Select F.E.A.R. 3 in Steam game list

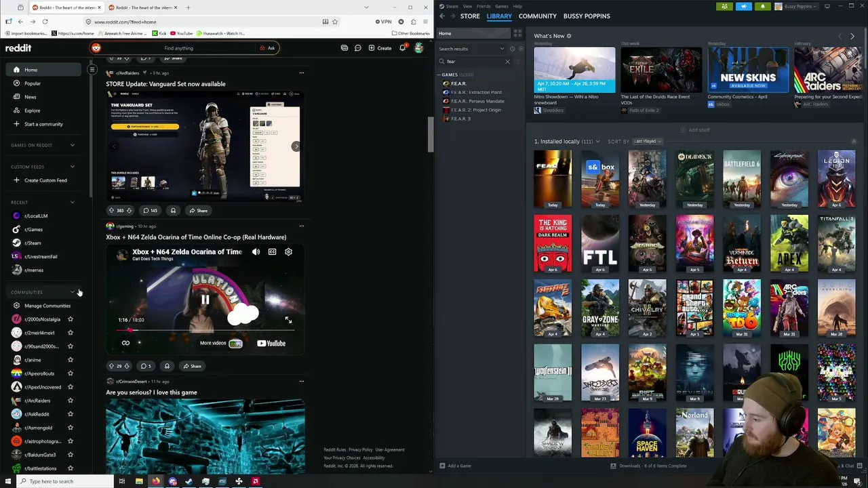(x=460, y=119)
